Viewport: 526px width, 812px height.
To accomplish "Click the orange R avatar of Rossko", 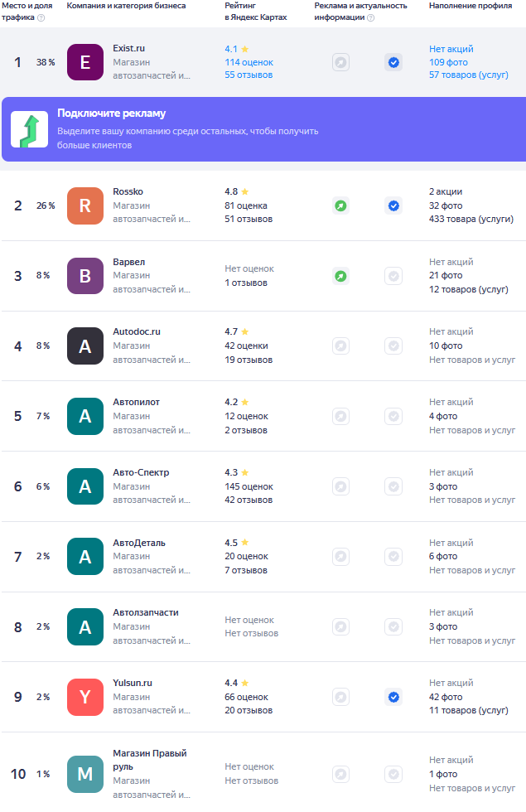I will 84,205.
